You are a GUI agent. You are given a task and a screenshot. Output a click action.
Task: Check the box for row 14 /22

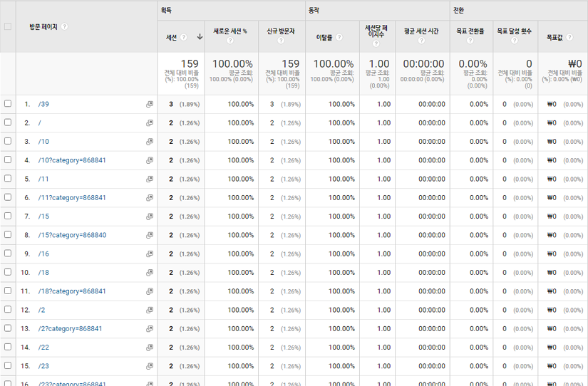pyautogui.click(x=8, y=347)
